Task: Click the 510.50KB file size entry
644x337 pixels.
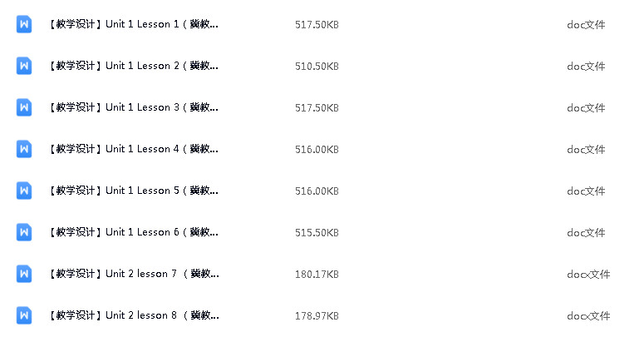Action: (317, 67)
